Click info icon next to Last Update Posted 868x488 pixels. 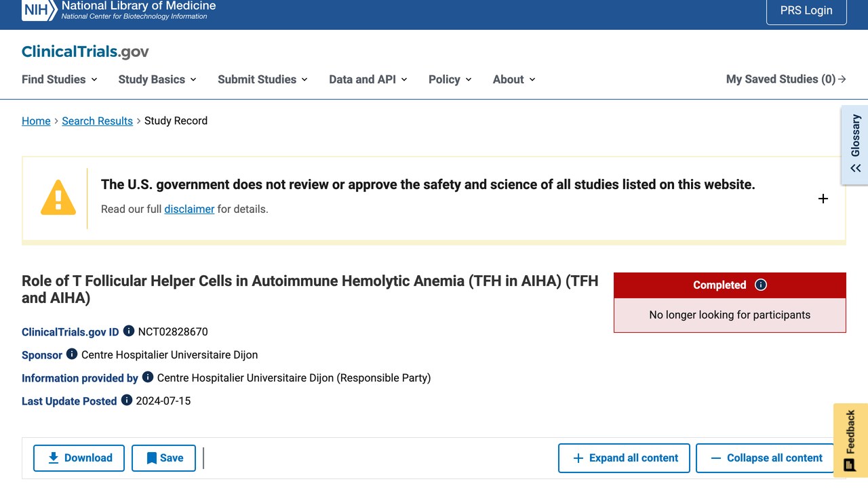pyautogui.click(x=127, y=400)
